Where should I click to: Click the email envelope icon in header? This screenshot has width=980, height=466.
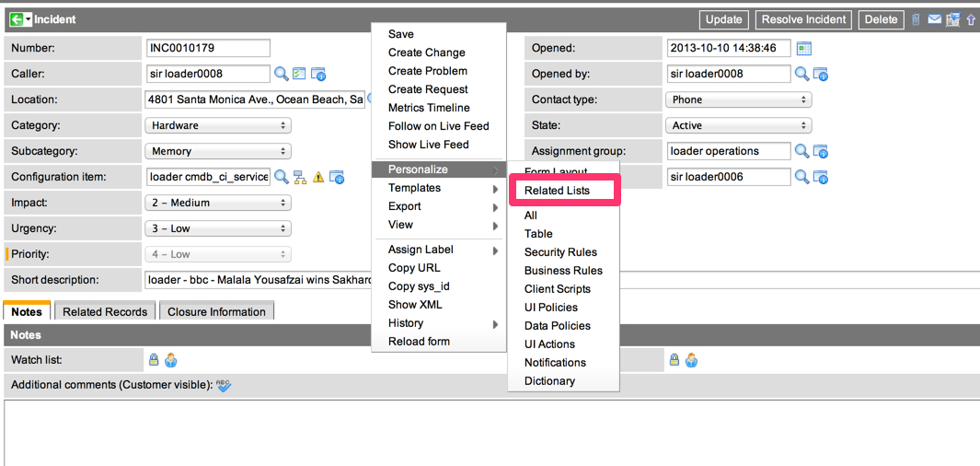[934, 19]
